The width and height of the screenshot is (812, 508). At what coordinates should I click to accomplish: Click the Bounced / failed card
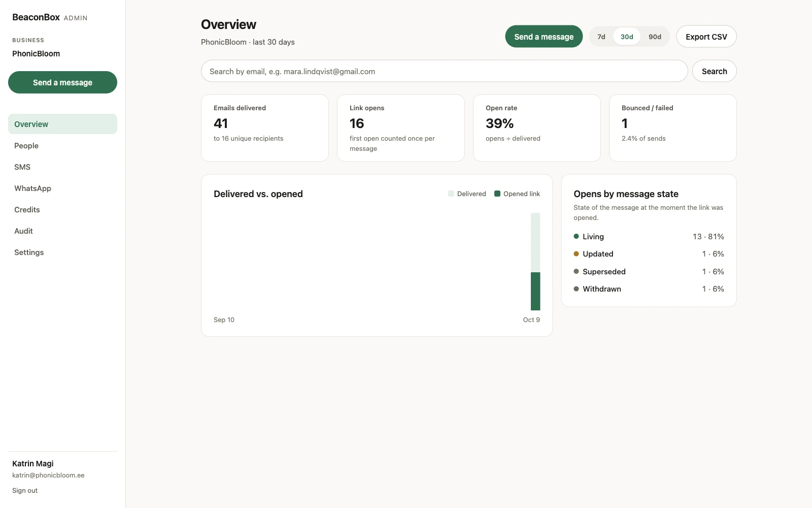[673, 128]
